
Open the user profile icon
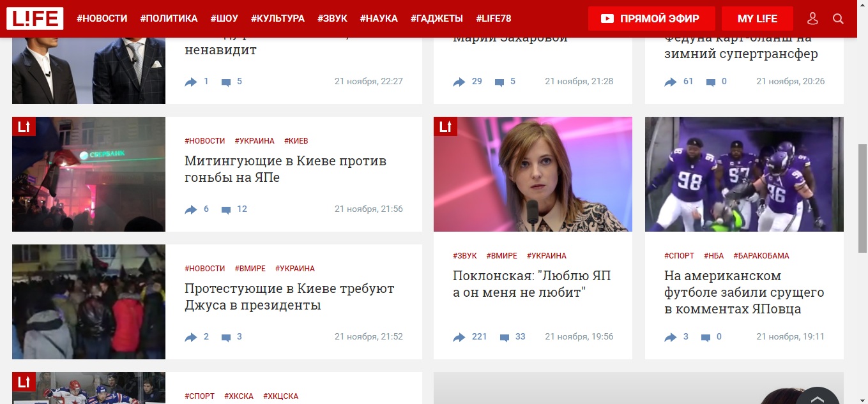tap(812, 19)
